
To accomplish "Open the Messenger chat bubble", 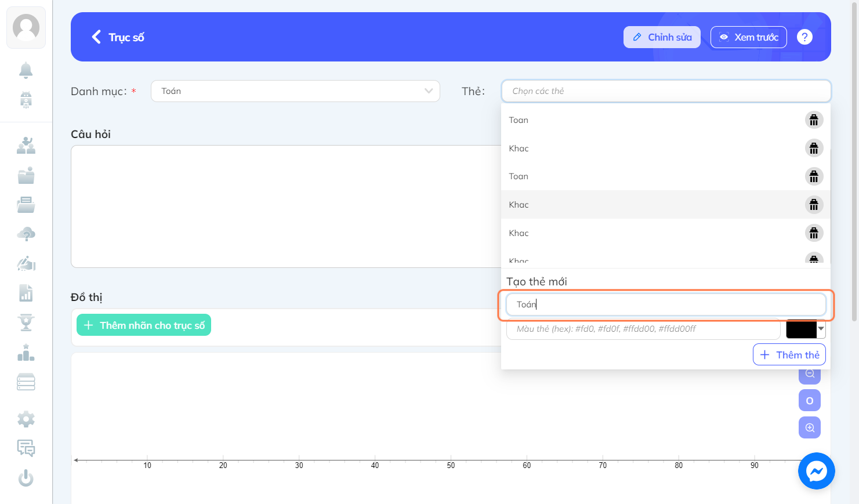I will coord(816,471).
